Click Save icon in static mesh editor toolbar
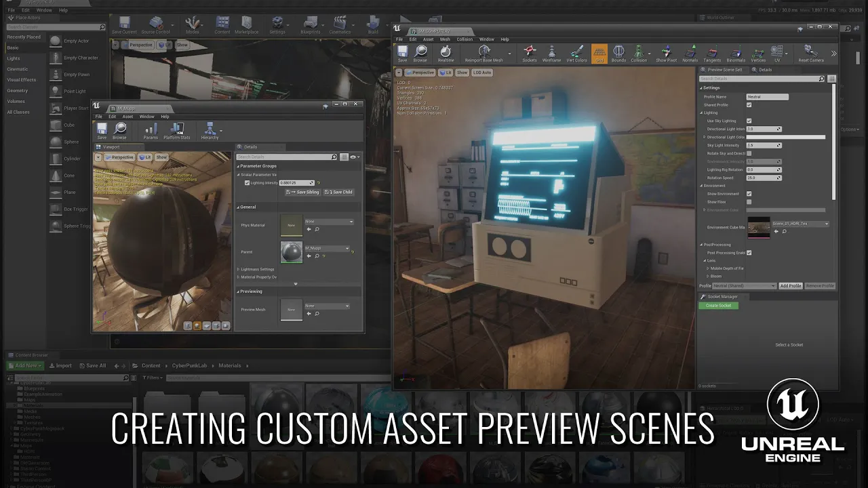 point(402,53)
